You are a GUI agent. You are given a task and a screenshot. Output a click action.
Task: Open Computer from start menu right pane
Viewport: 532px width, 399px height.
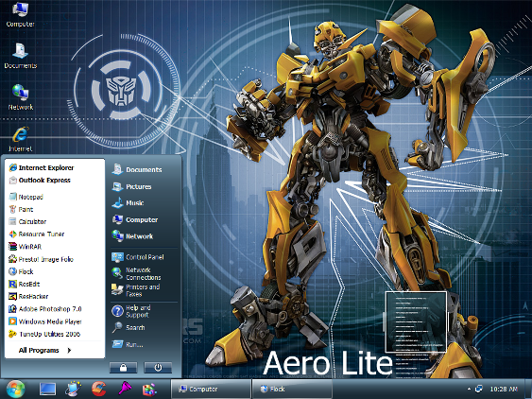[x=135, y=219]
